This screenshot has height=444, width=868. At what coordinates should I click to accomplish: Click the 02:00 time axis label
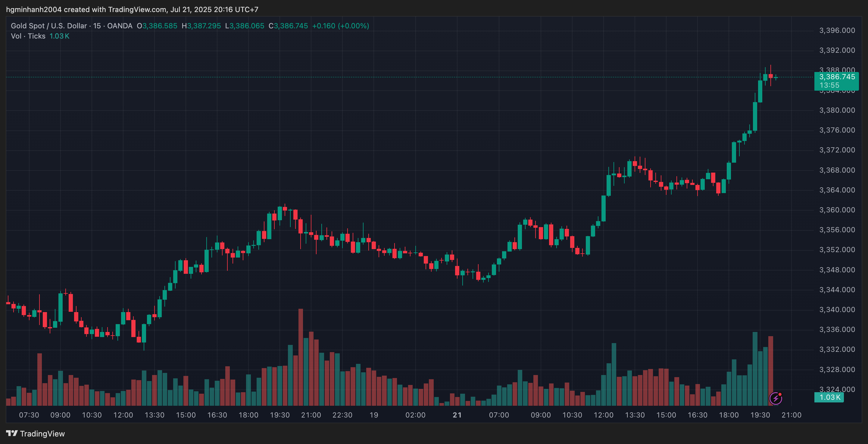[x=415, y=415]
